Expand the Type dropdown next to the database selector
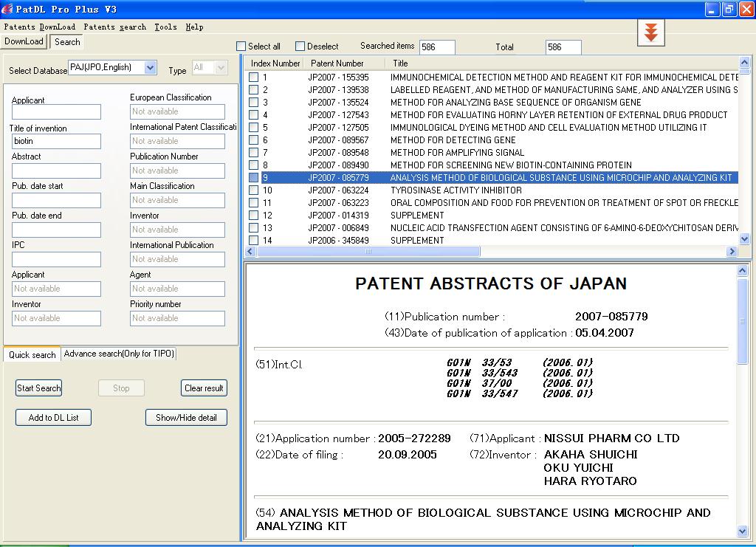 [220, 68]
